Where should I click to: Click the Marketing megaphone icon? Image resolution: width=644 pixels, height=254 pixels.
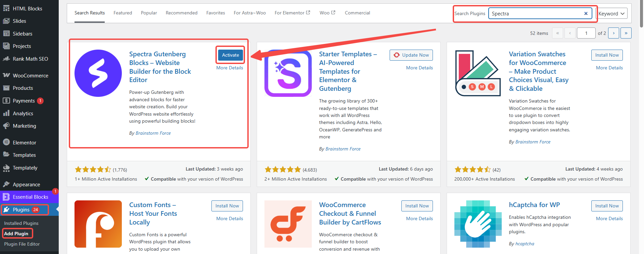click(x=6, y=126)
